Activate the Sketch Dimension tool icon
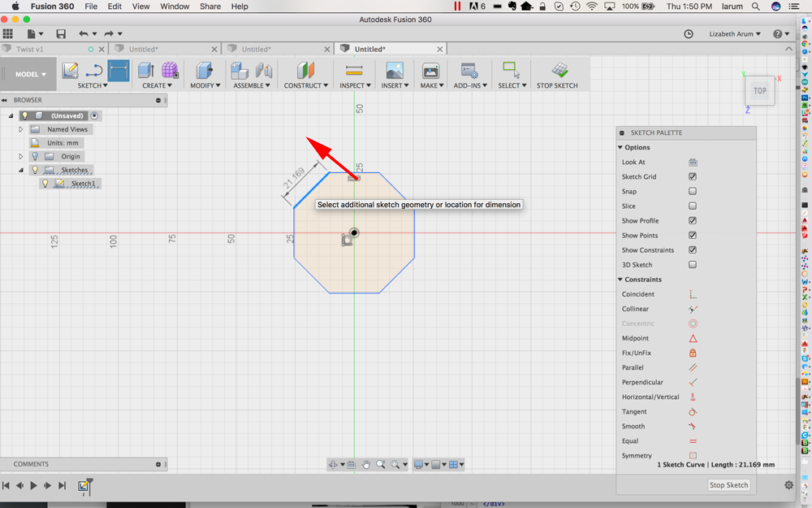Viewport: 812px width, 508px height. click(119, 71)
